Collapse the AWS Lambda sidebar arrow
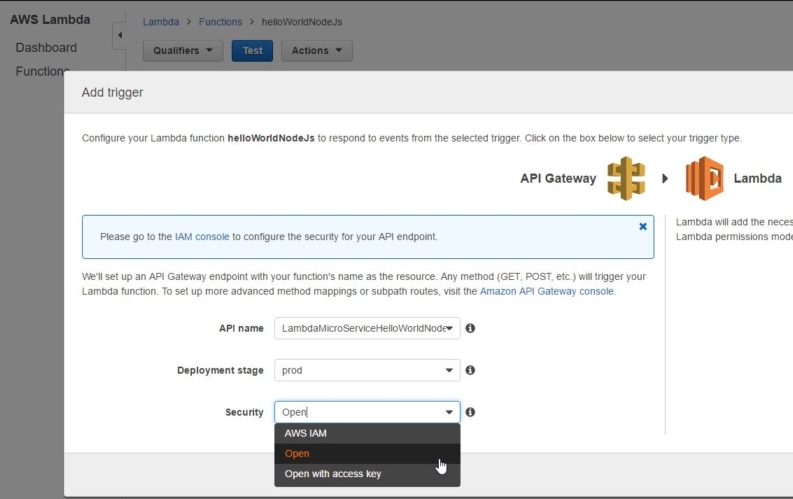 (x=120, y=35)
